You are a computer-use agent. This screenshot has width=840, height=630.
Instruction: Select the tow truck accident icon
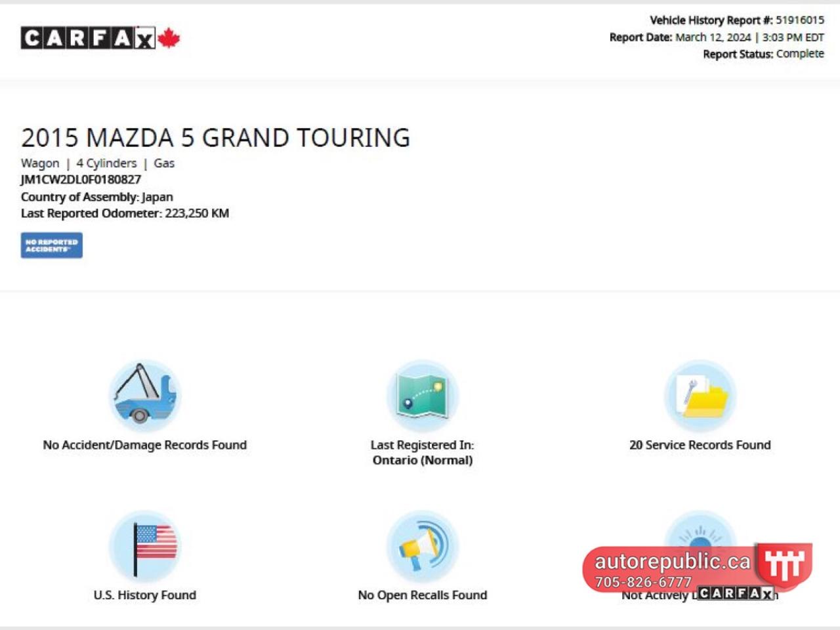click(144, 395)
